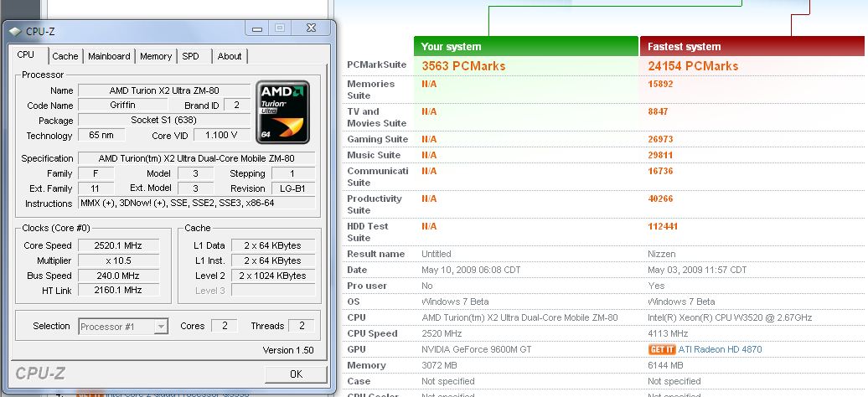Screen dimensions: 868x397
Task: Go to the About tab
Action: (x=230, y=56)
